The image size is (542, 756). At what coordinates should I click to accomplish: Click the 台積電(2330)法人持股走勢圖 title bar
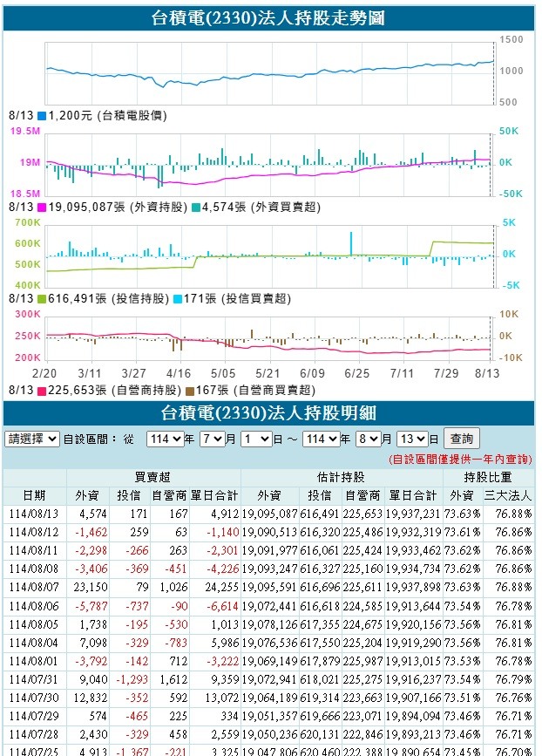tap(269, 18)
